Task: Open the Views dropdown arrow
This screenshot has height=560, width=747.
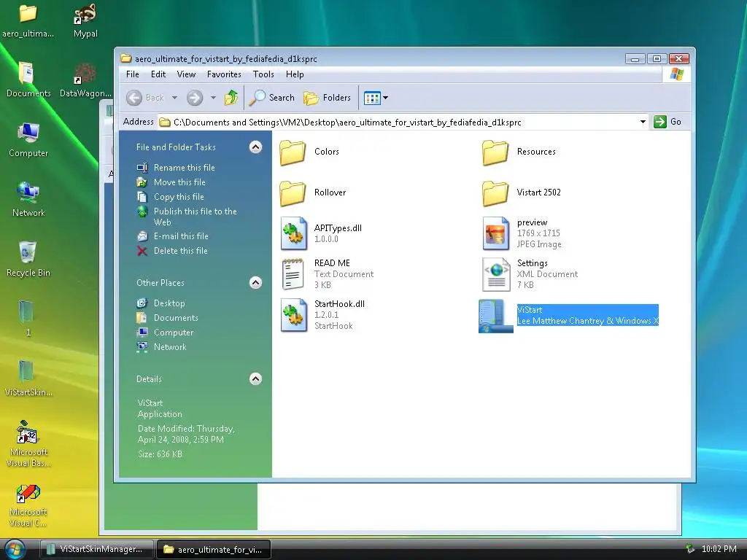Action: coord(385,98)
